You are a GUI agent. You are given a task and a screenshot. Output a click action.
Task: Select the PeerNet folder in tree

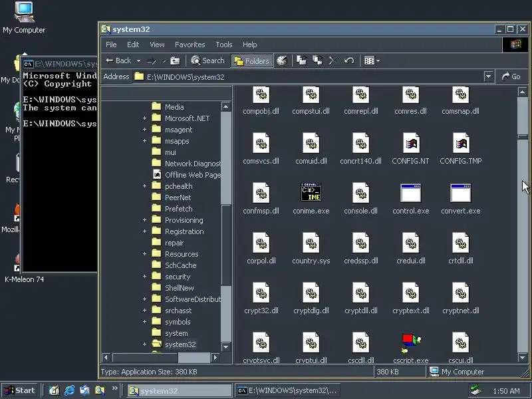coord(178,198)
